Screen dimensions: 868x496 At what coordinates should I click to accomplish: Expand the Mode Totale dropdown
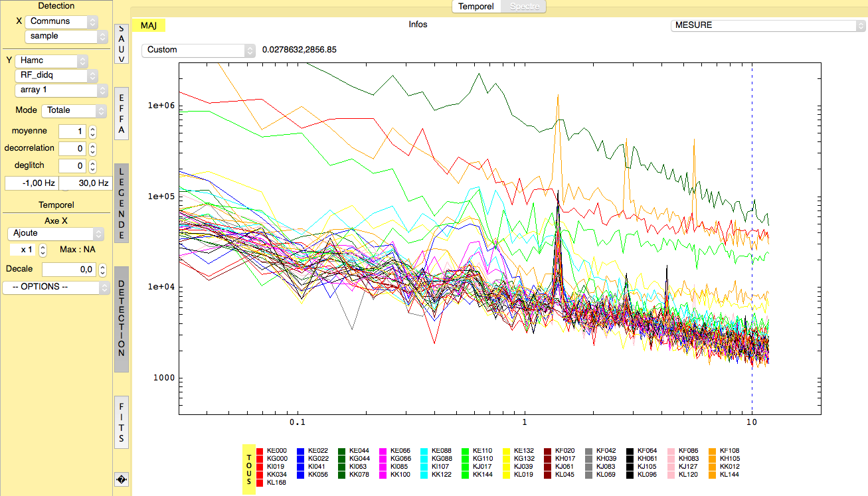point(74,110)
